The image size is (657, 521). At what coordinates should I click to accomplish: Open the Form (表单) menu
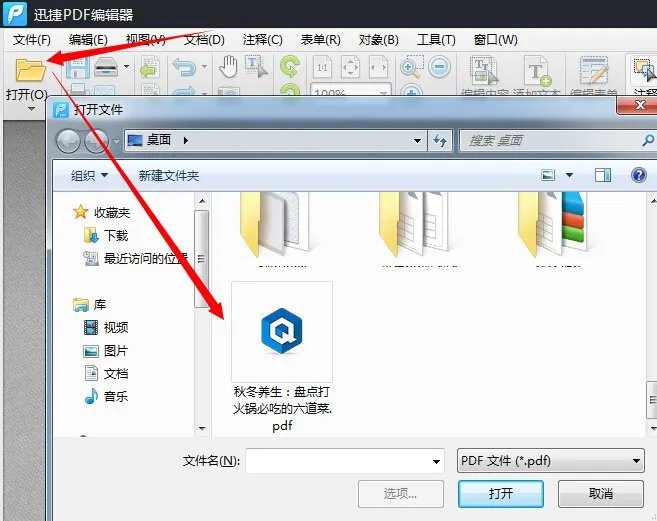321,40
